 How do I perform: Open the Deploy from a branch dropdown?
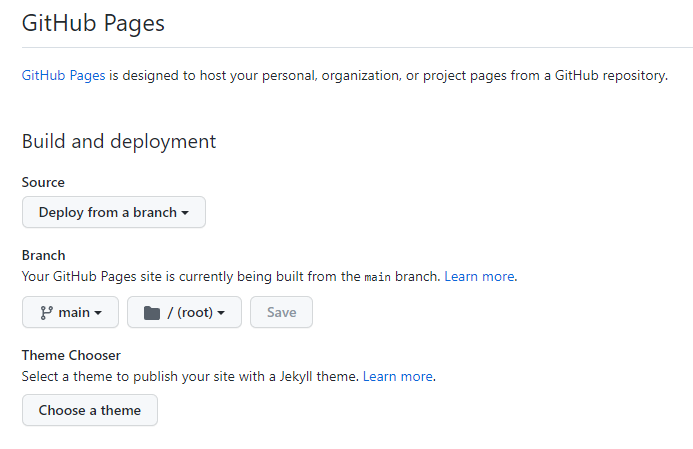tap(114, 212)
